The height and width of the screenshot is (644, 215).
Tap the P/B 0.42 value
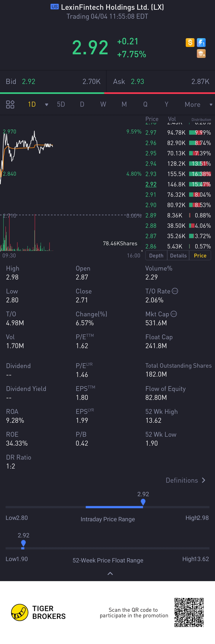[82, 443]
